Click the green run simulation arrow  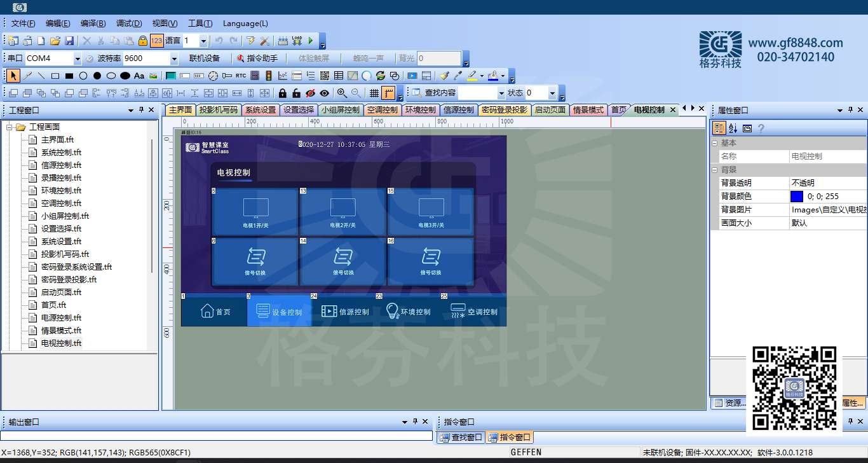311,41
